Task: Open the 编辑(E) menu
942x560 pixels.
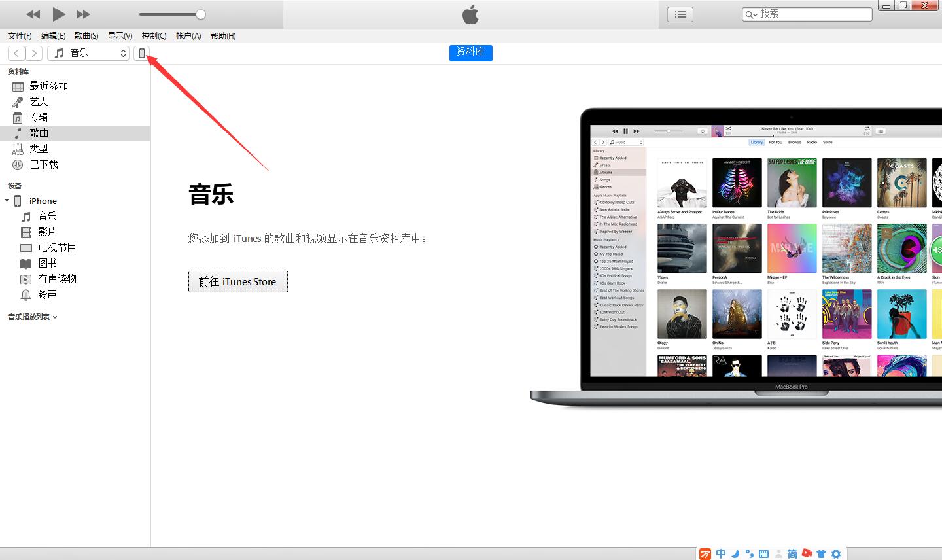Action: click(53, 36)
